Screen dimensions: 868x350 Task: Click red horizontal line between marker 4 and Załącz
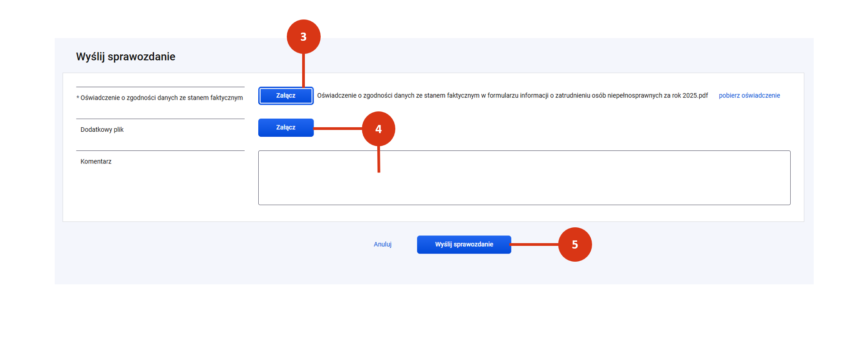point(337,129)
